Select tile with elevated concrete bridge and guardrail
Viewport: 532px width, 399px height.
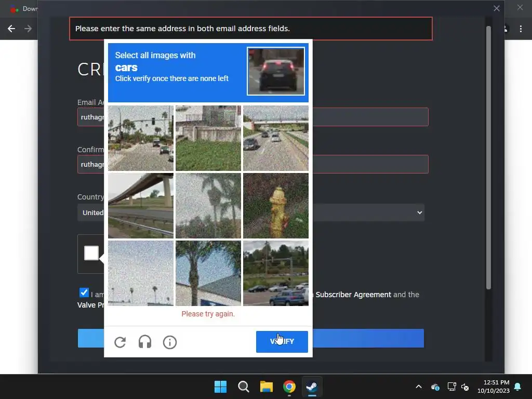[140, 206]
